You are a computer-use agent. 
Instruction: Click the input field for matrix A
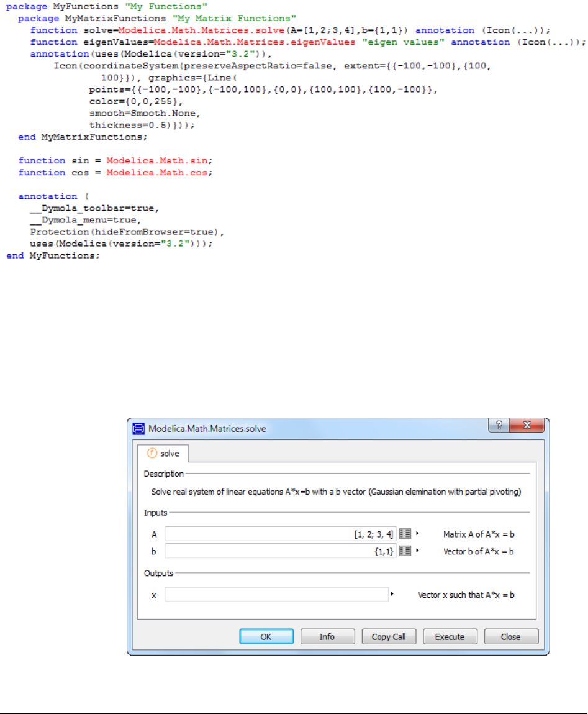(281, 534)
